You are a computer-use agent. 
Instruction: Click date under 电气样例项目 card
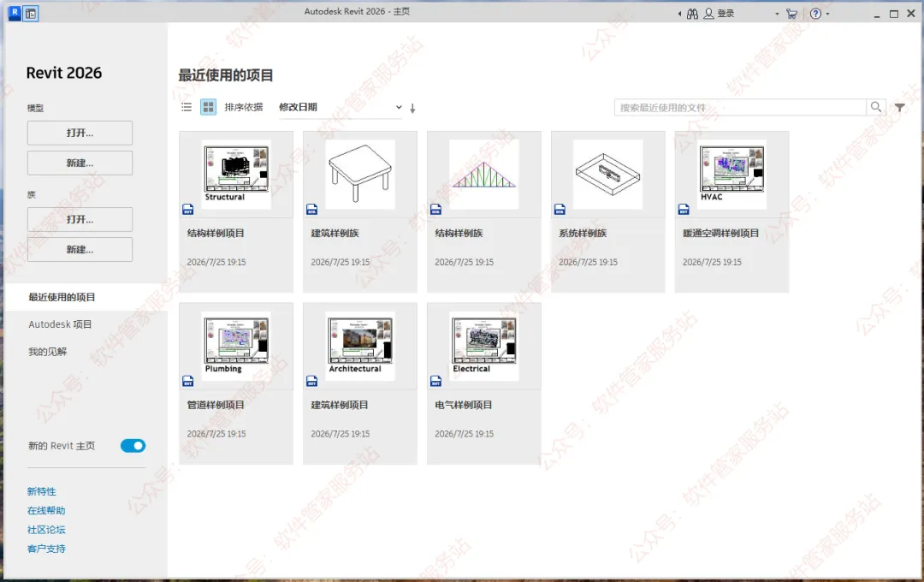[465, 434]
